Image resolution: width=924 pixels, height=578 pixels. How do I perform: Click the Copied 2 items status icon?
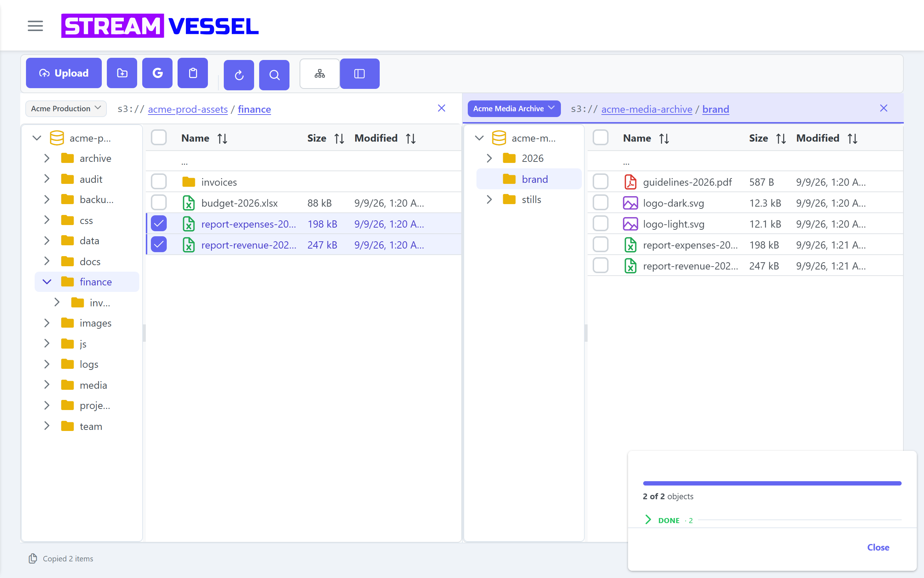[33, 558]
